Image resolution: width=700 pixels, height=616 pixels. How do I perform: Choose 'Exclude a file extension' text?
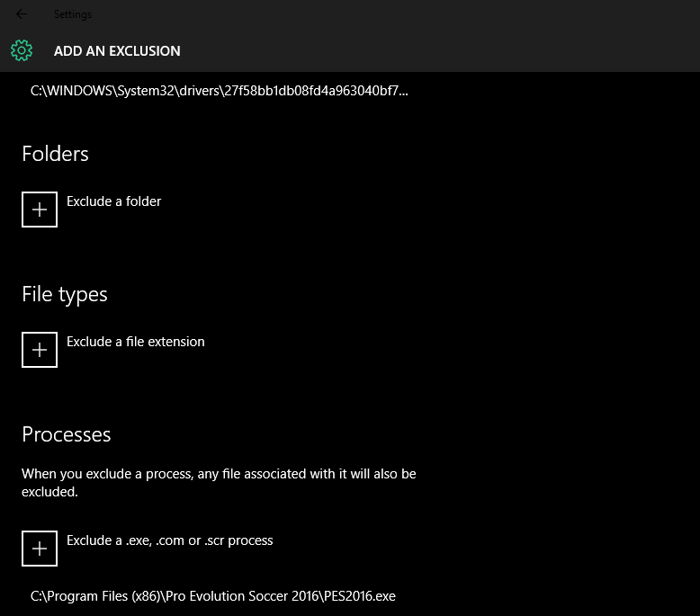coord(136,342)
